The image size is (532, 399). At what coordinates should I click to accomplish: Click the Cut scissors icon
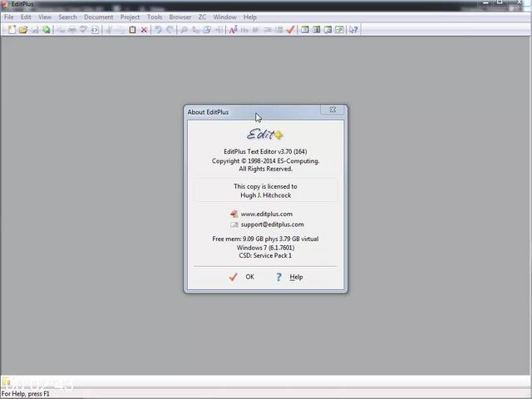(x=109, y=30)
